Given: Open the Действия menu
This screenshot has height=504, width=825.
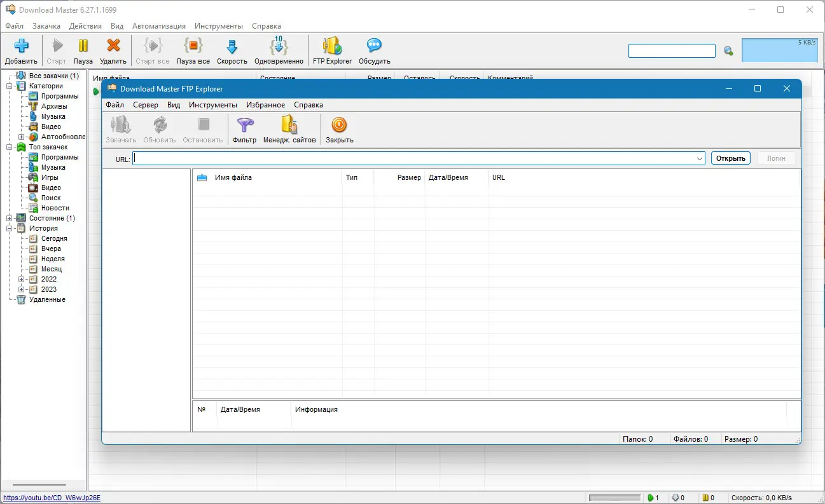Looking at the screenshot, I should pos(85,26).
